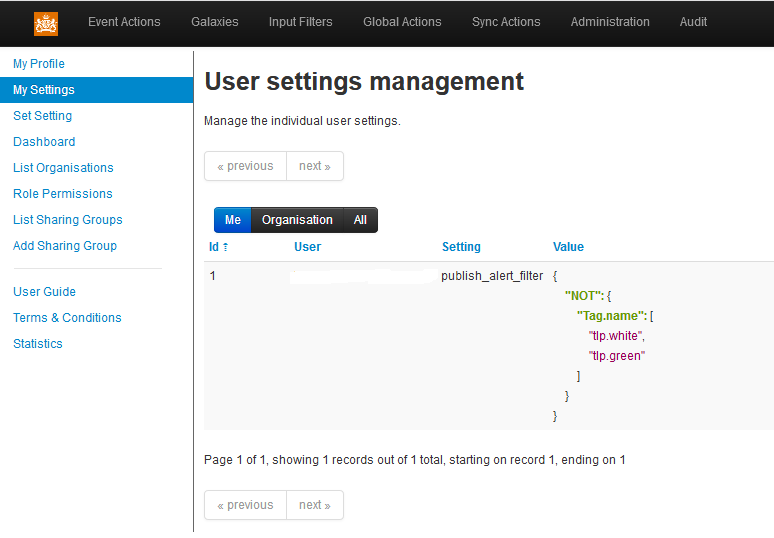The image size is (774, 538).
Task: Open the Input Filters menu
Action: click(300, 22)
